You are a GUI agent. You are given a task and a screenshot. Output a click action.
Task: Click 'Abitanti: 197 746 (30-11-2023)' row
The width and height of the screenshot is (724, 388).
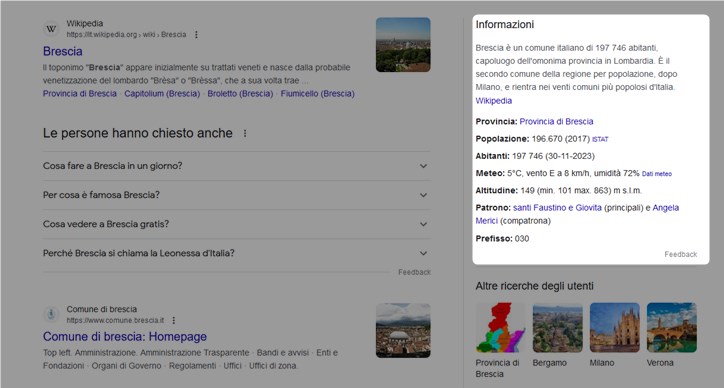[535, 156]
